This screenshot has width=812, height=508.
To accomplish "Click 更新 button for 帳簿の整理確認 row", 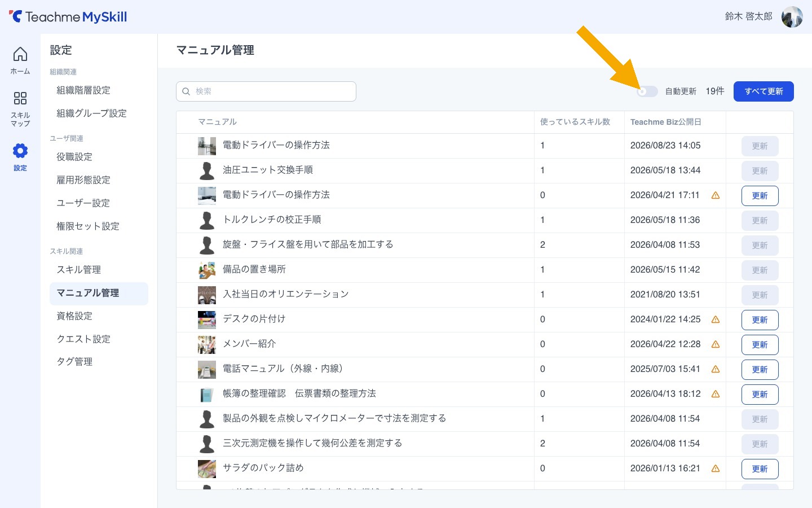I will [x=760, y=395].
